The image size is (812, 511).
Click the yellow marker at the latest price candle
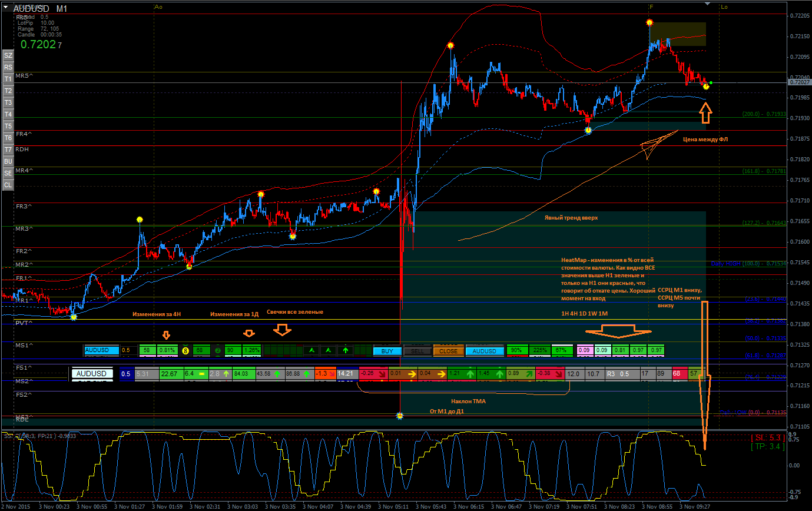[x=706, y=87]
